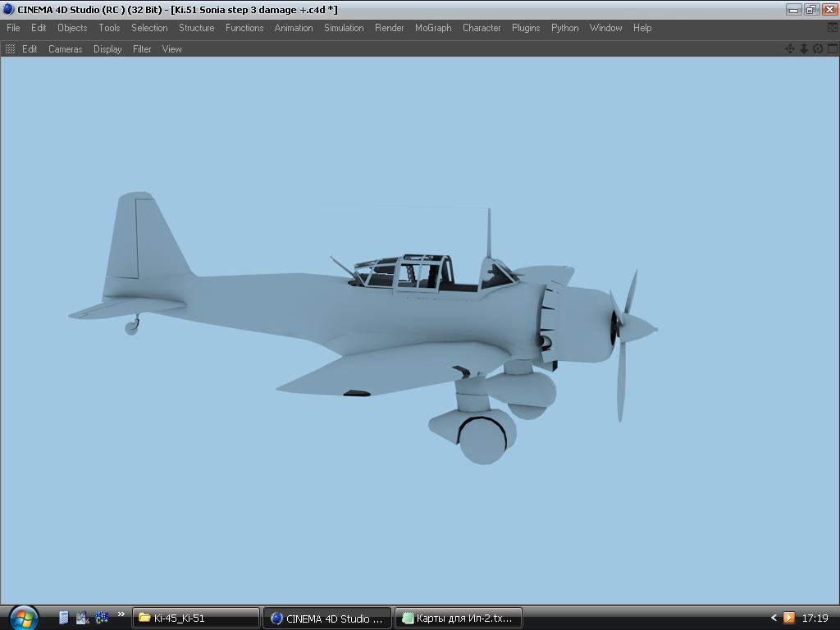Click the orange media player tray icon
This screenshot has height=630, width=840.
click(788, 618)
